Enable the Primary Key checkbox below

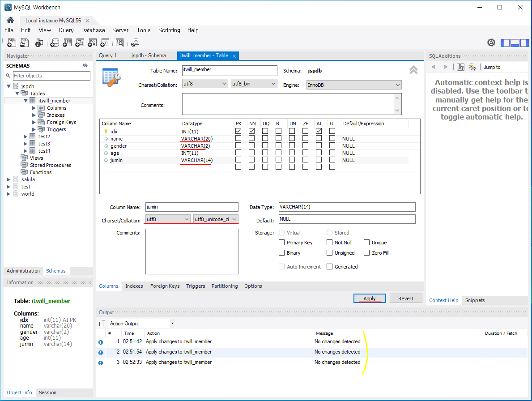point(281,242)
